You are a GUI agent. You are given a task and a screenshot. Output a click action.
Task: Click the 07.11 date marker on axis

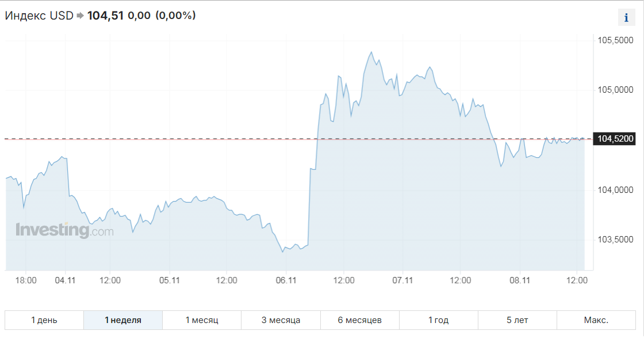pyautogui.click(x=402, y=280)
